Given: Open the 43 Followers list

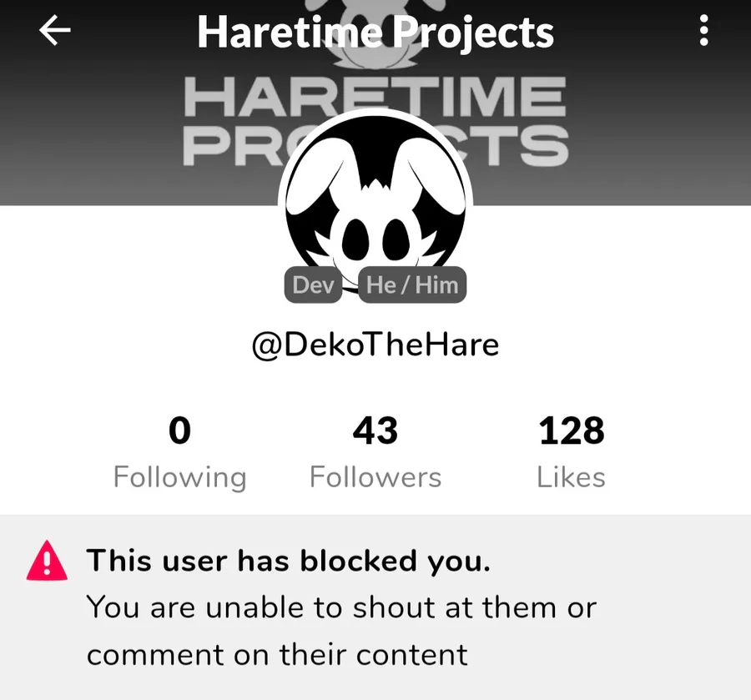Looking at the screenshot, I should coord(375,451).
